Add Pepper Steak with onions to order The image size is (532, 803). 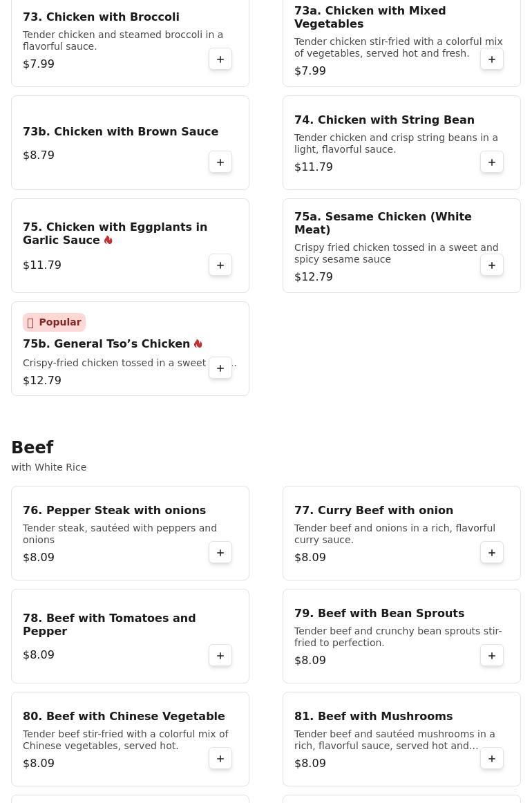click(x=220, y=553)
